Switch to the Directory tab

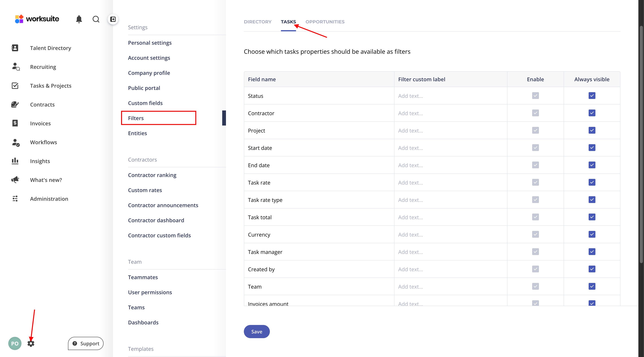(257, 22)
